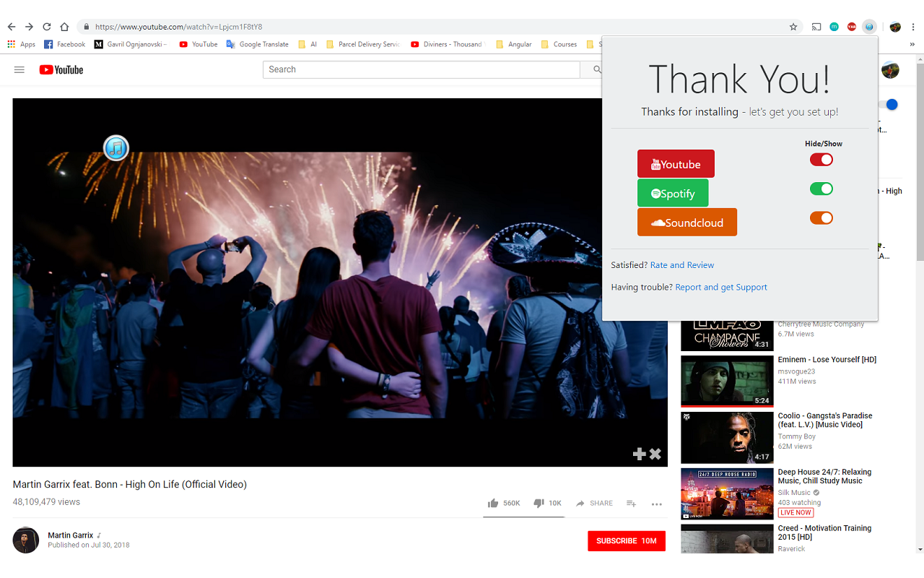Screen dimensions: 924x578
Task: Click into the YouTube search field
Action: (x=422, y=69)
